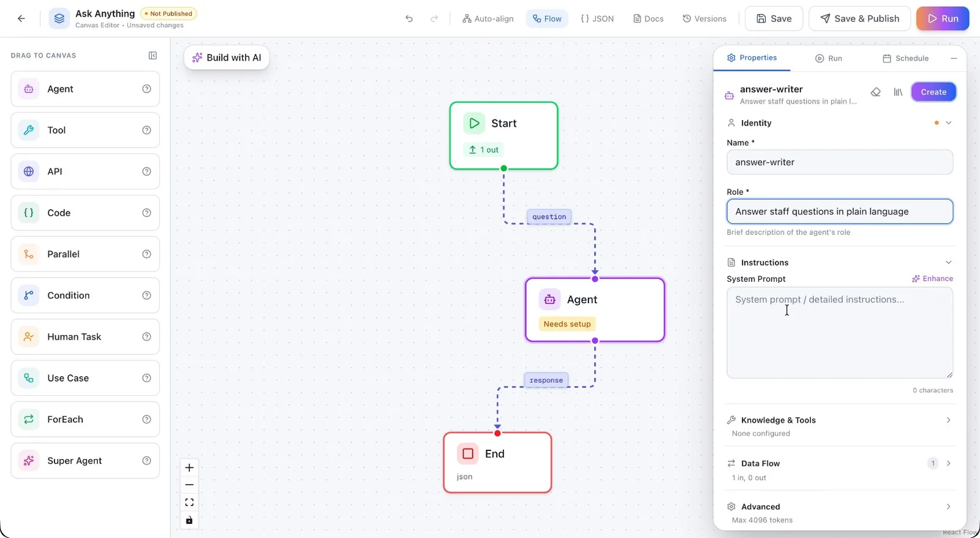Minimize the properties panel
Screen dimensions: 980x538
954,58
